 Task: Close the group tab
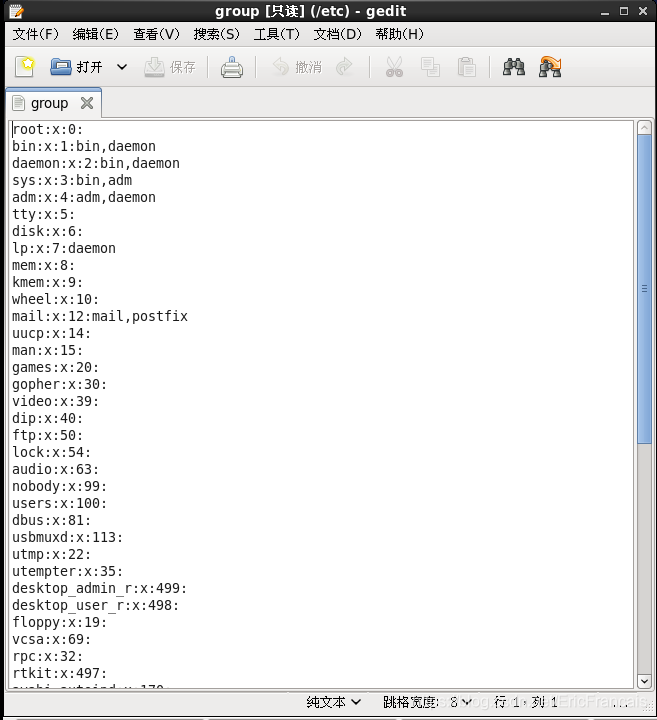pyautogui.click(x=87, y=103)
